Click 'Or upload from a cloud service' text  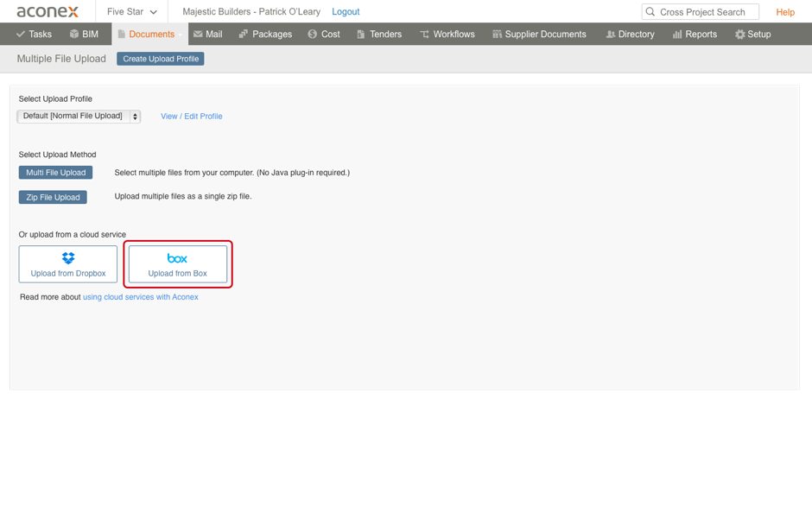click(72, 234)
